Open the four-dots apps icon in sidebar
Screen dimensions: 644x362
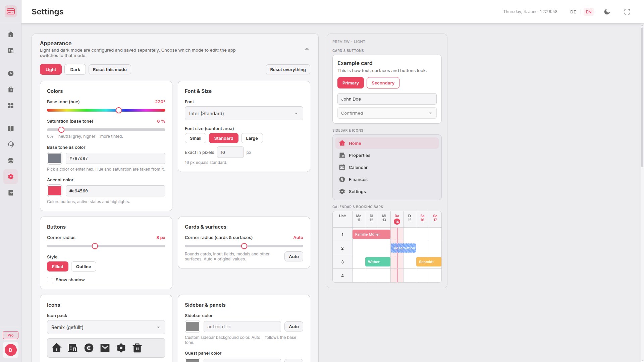coord(11,106)
